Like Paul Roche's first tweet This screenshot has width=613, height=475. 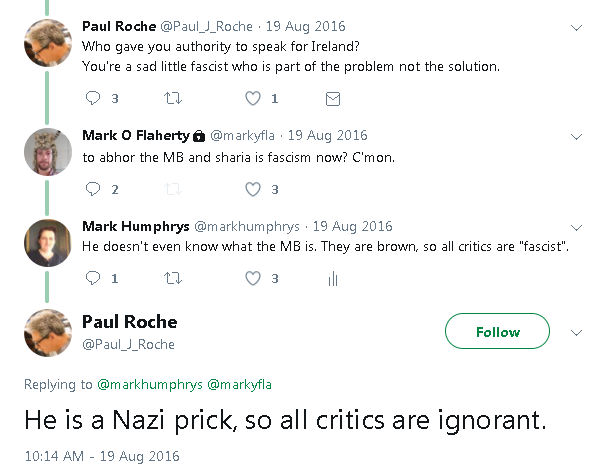(x=253, y=98)
